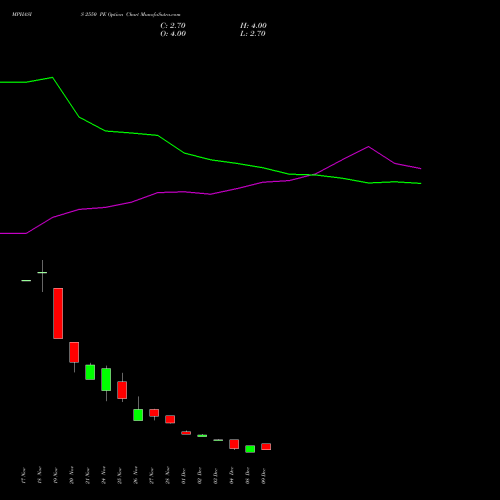Click the '25 Nov' date axis label

[x=119, y=476]
